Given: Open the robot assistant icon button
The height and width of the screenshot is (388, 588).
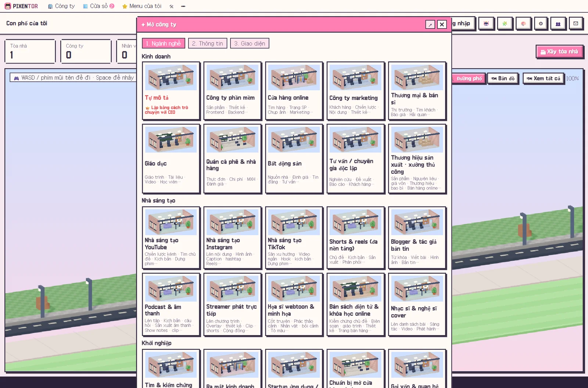Looking at the screenshot, I should (486, 24).
